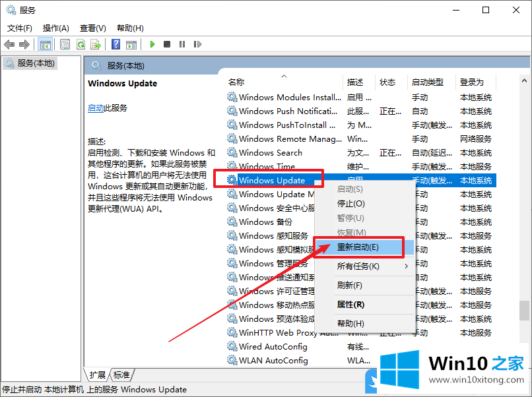The width and height of the screenshot is (532, 397).
Task: Select the Windows Time service row
Action: tap(361, 166)
